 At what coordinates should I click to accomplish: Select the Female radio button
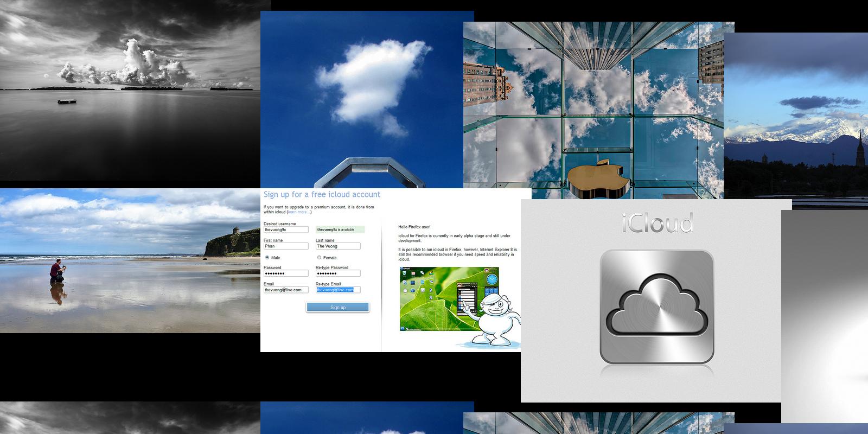click(319, 258)
